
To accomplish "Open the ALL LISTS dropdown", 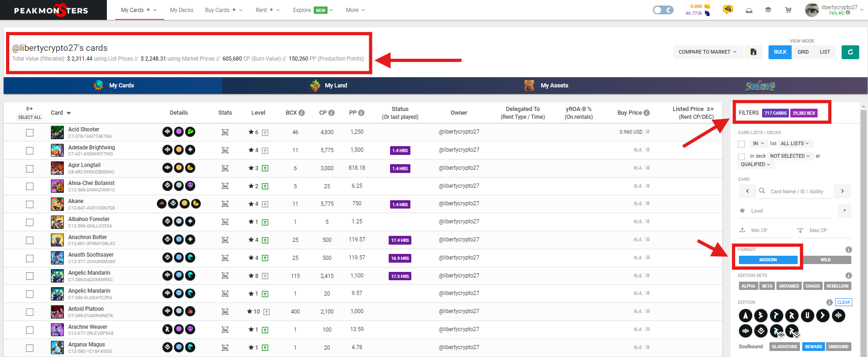I will (x=795, y=143).
